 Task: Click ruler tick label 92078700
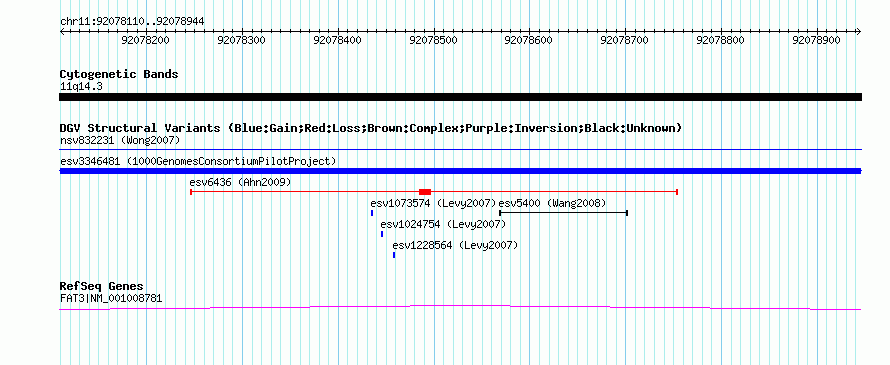pos(624,40)
